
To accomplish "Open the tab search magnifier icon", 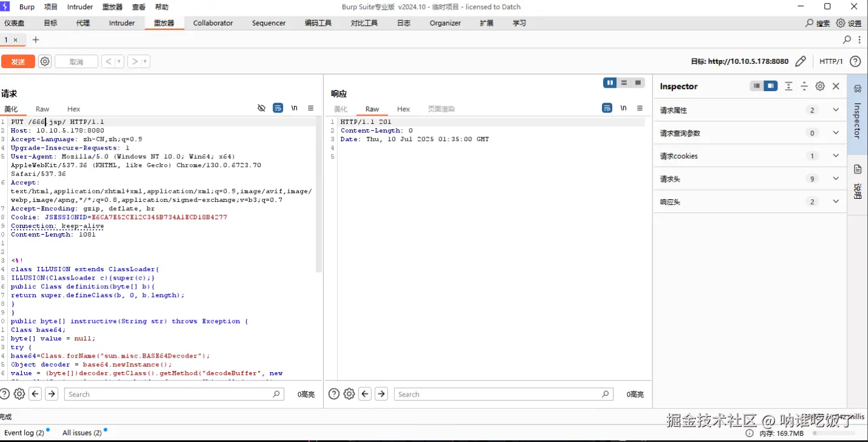I will coord(847,40).
